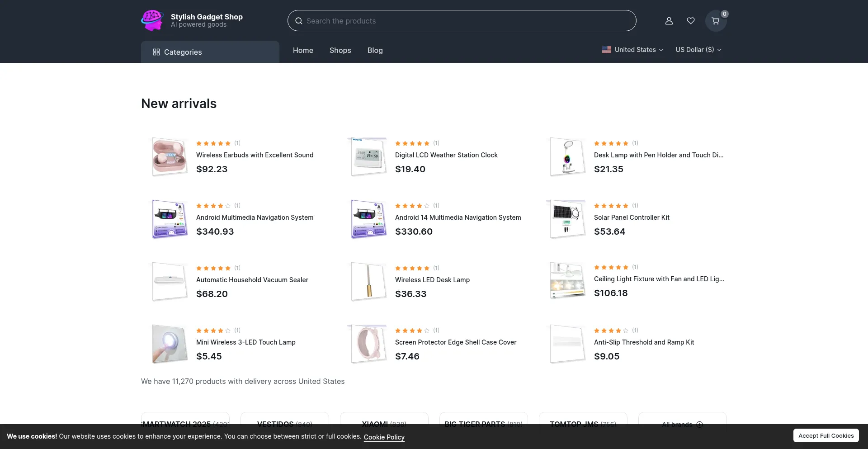Image resolution: width=868 pixels, height=449 pixels.
Task: Open the Blog menu item
Action: click(375, 50)
